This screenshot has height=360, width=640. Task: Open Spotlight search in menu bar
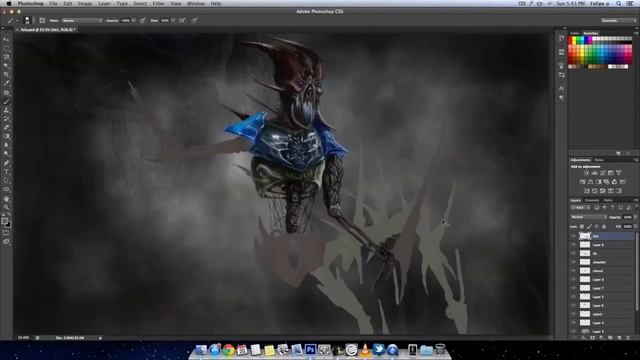coord(619,4)
